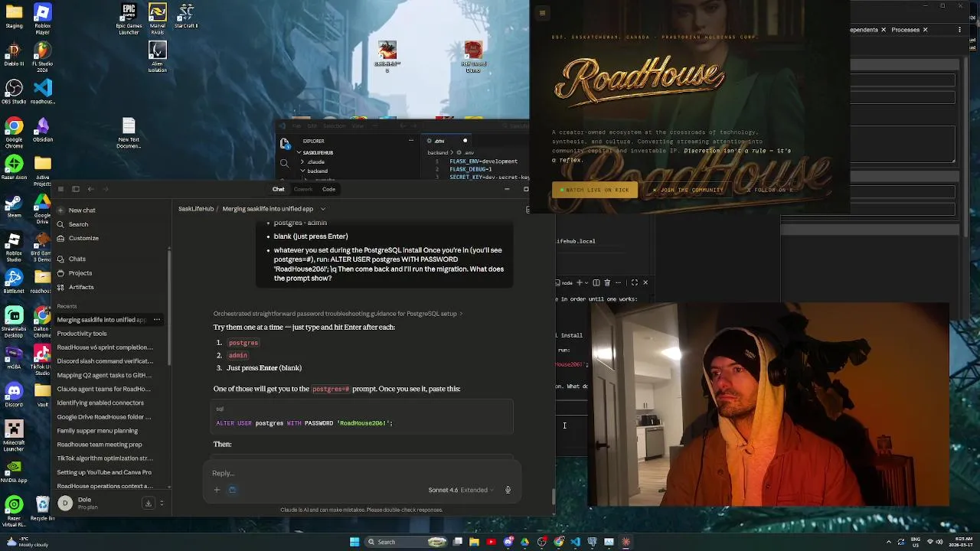Viewport: 980px width, 551px height.
Task: Open the New Text Document desktop file
Action: tap(129, 132)
